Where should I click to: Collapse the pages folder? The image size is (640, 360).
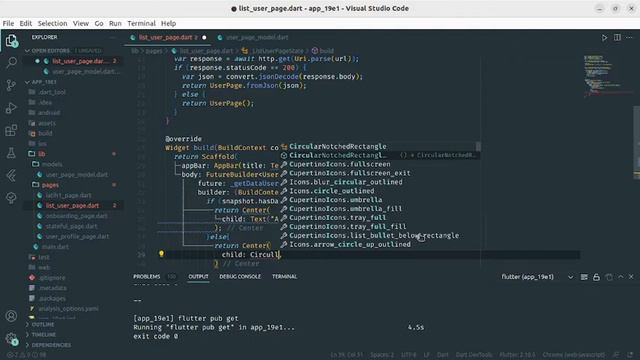(x=73, y=185)
